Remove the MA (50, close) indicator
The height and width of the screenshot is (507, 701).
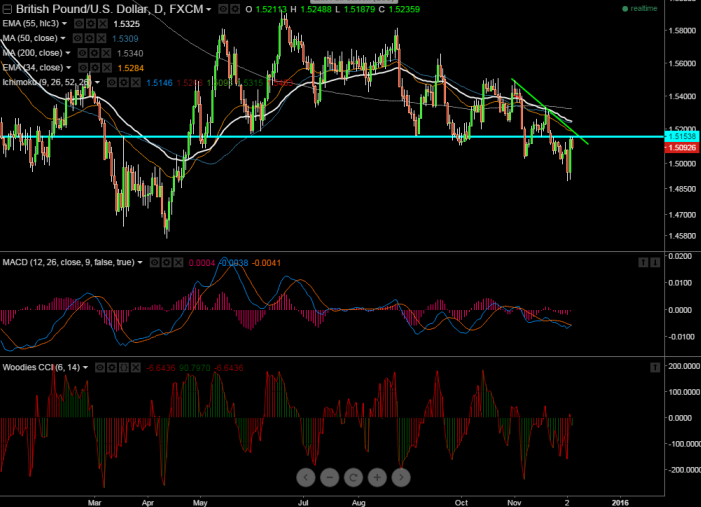click(x=101, y=38)
